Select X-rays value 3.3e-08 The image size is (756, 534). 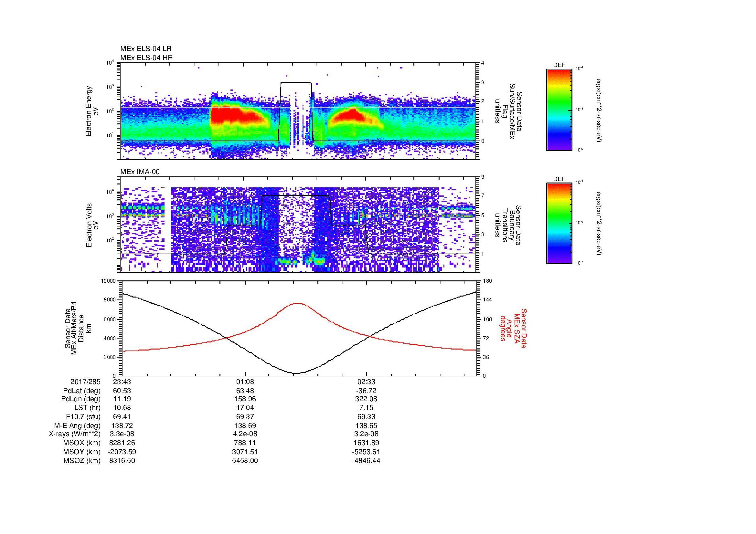tap(122, 434)
